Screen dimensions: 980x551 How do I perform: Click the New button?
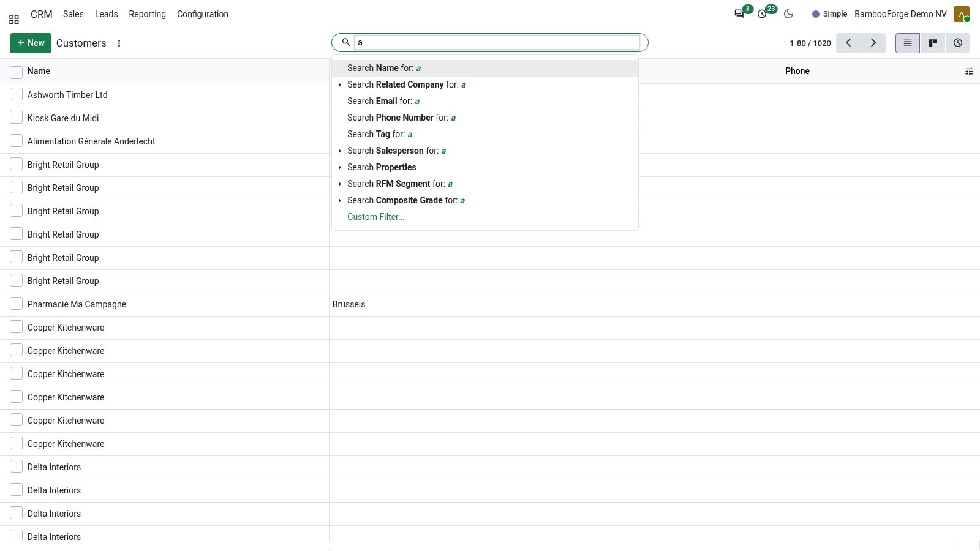point(31,43)
